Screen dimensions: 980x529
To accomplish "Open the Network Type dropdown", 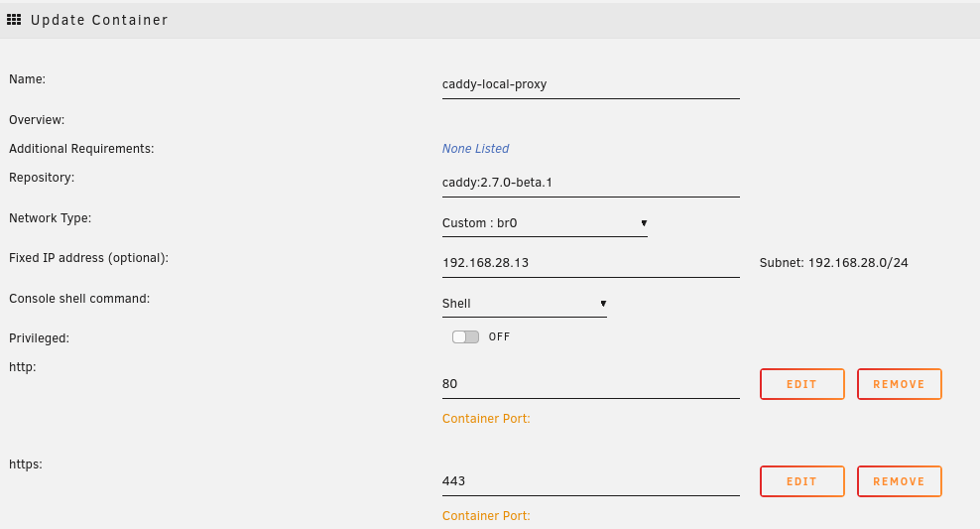I will click(545, 223).
